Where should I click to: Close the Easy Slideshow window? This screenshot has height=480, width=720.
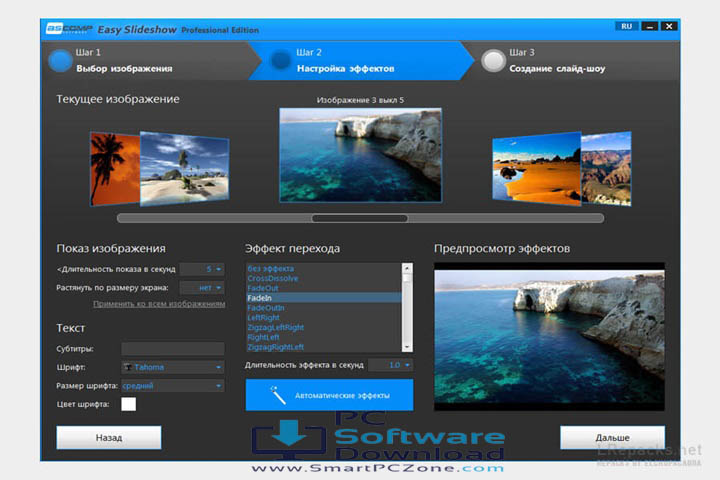point(669,27)
